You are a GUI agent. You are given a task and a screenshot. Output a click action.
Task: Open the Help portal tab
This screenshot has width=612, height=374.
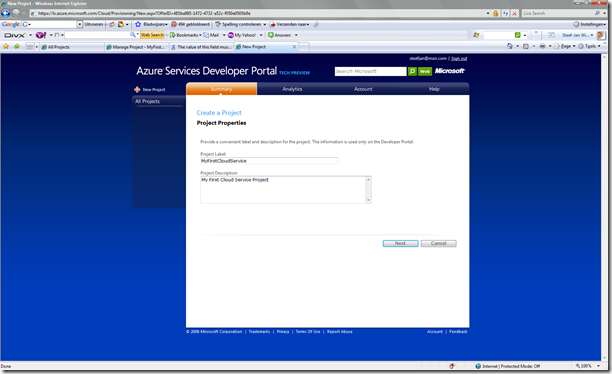(x=434, y=89)
